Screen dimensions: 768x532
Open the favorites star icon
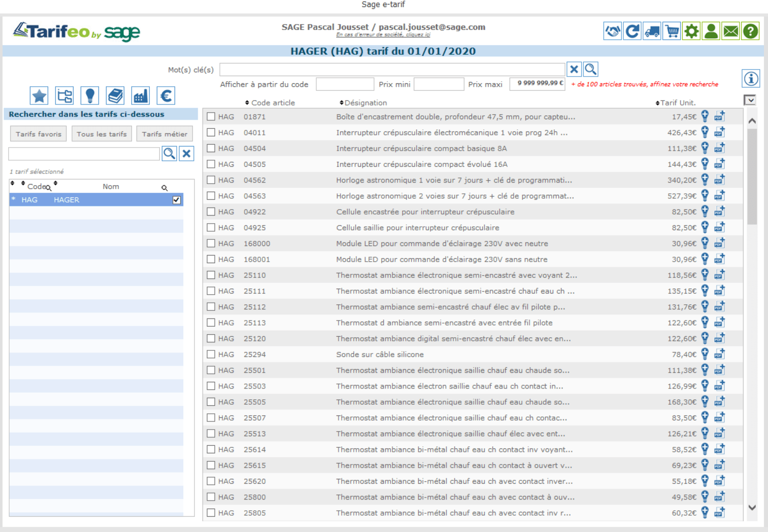(39, 95)
